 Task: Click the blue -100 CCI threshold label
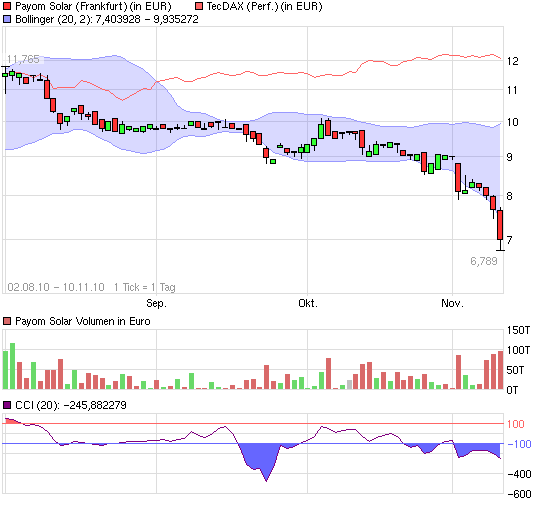(x=519, y=444)
